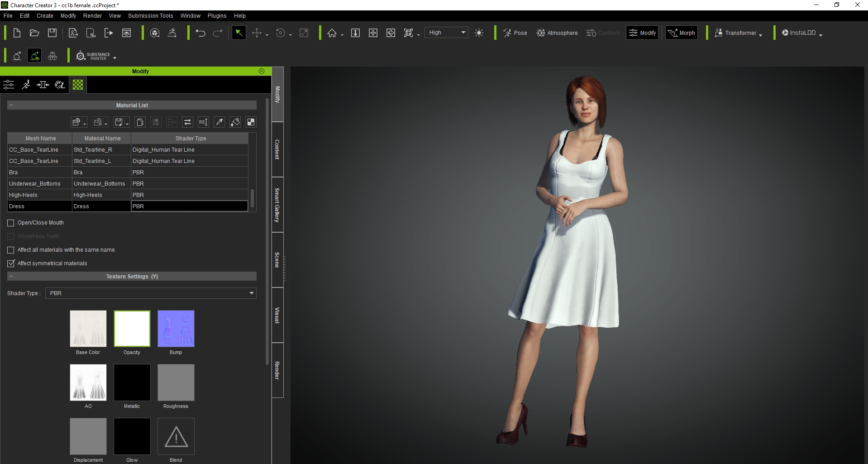Enable Affect all materials with the same name
The image size is (868, 464).
point(11,250)
